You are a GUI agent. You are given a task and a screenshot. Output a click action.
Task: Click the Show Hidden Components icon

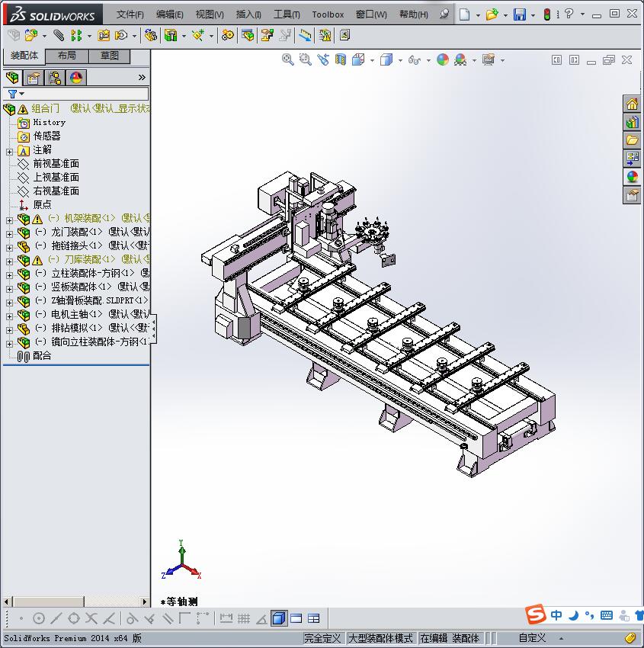[150, 36]
